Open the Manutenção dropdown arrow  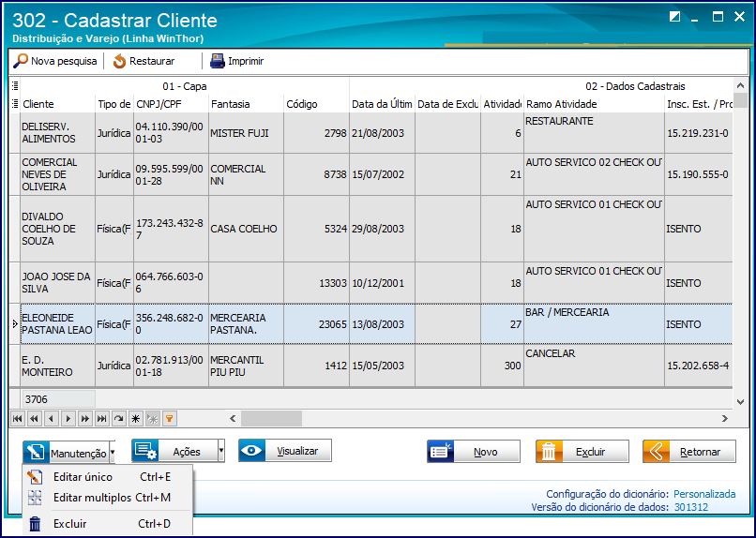(113, 453)
